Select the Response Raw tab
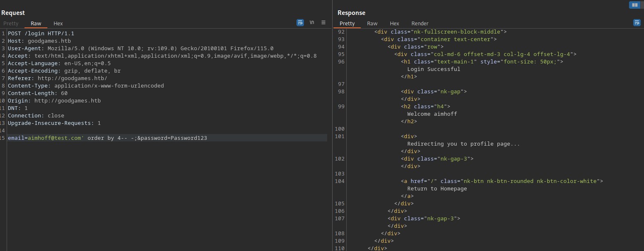The width and height of the screenshot is (644, 251). (x=372, y=24)
